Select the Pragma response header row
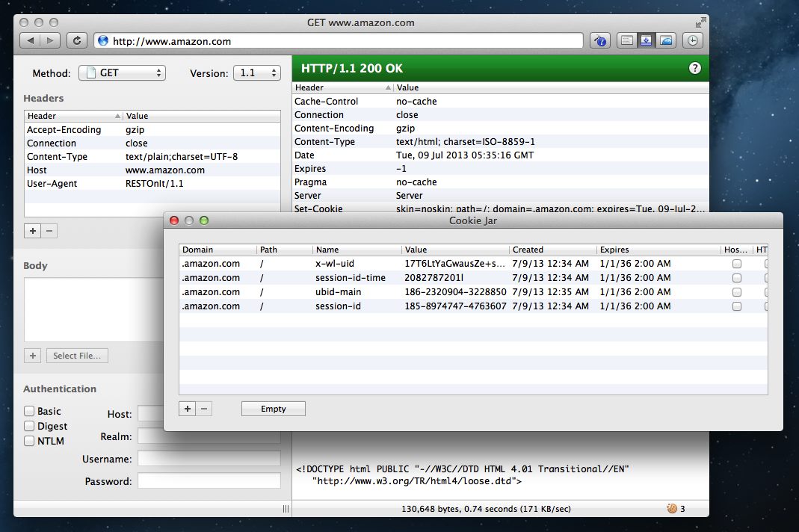The image size is (799, 532). coord(500,182)
